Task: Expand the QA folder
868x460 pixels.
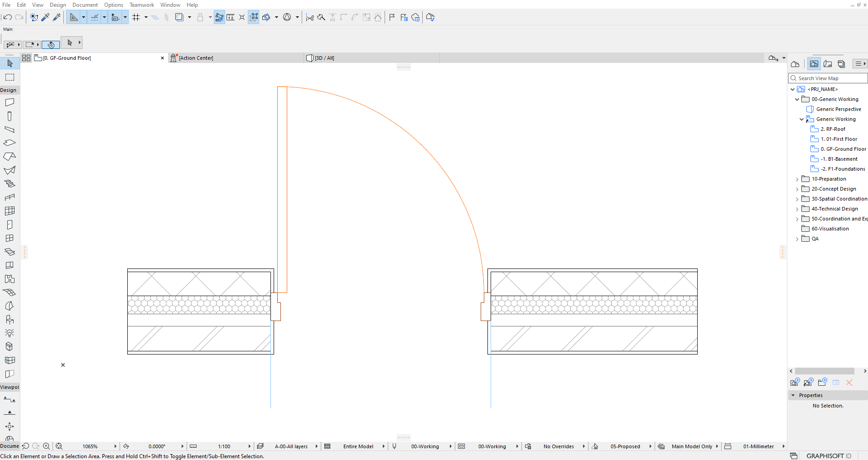Action: point(797,239)
